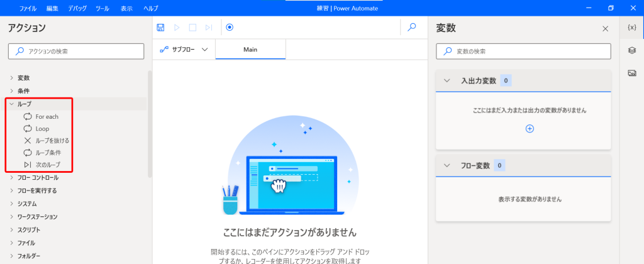The image size is (644, 264).
Task: Collapse the 入出力変数 section
Action: click(x=447, y=80)
